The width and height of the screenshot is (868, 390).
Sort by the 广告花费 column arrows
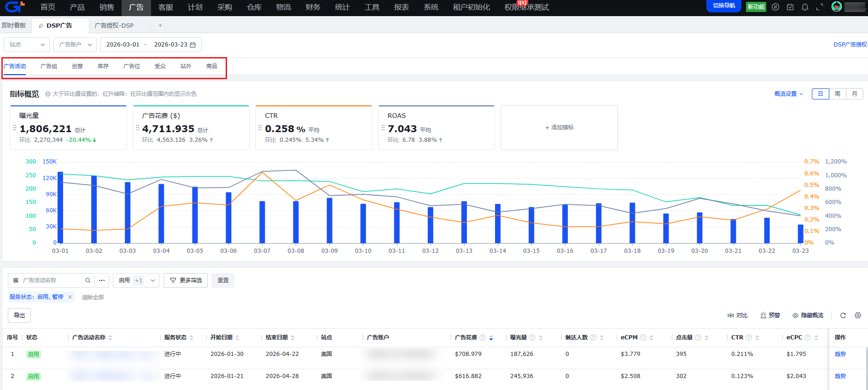491,338
